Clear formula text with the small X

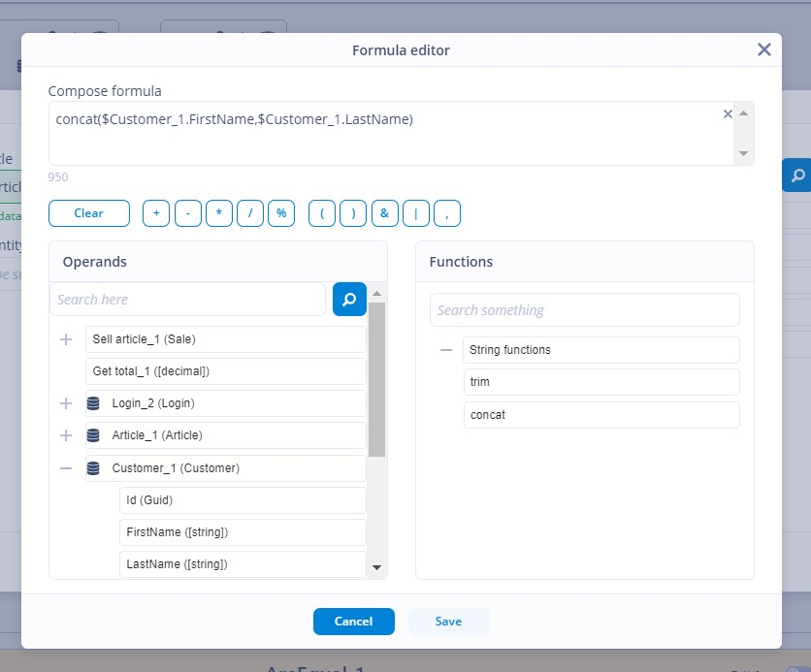(x=728, y=113)
